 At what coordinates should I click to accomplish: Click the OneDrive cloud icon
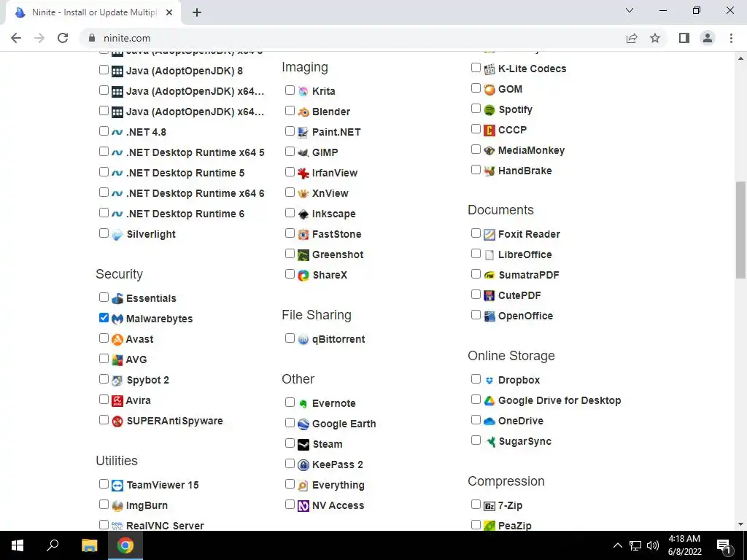tap(489, 421)
